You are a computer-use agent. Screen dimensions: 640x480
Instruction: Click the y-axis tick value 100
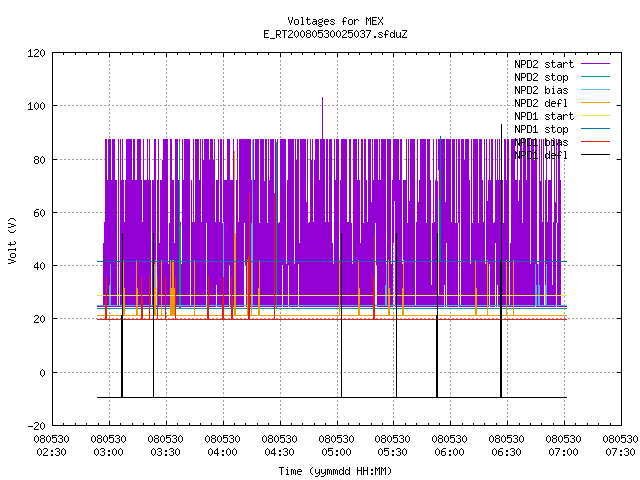[36, 107]
